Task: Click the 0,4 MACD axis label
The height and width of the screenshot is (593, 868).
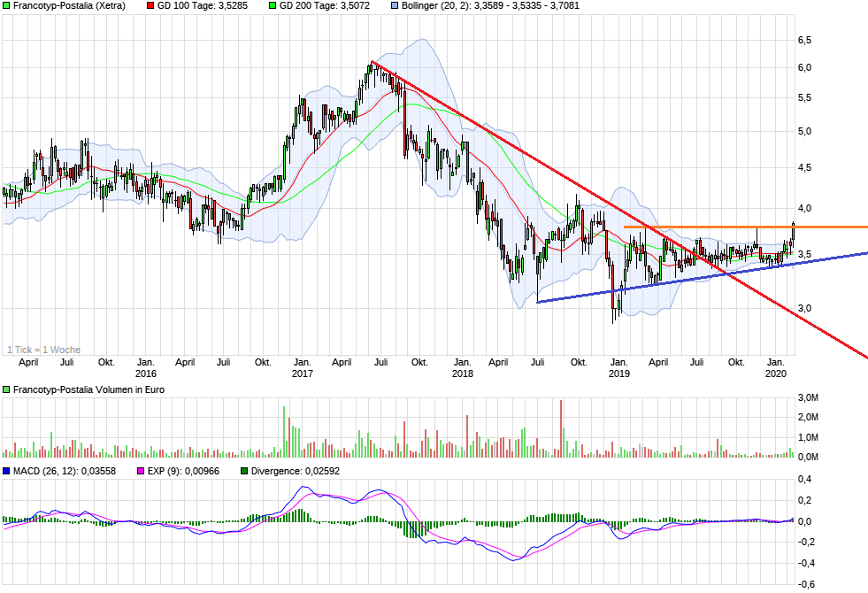Action: click(x=804, y=480)
